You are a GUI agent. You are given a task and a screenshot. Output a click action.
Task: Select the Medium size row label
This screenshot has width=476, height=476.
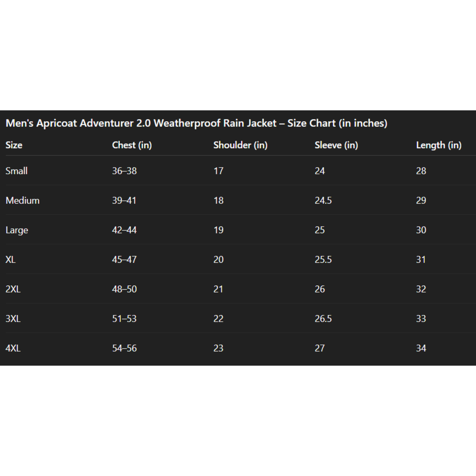point(22,200)
